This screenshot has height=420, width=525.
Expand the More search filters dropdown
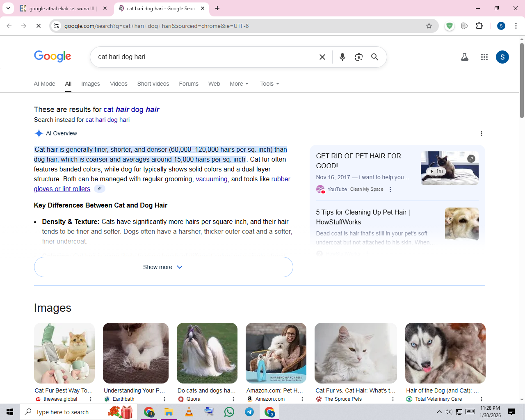click(239, 84)
